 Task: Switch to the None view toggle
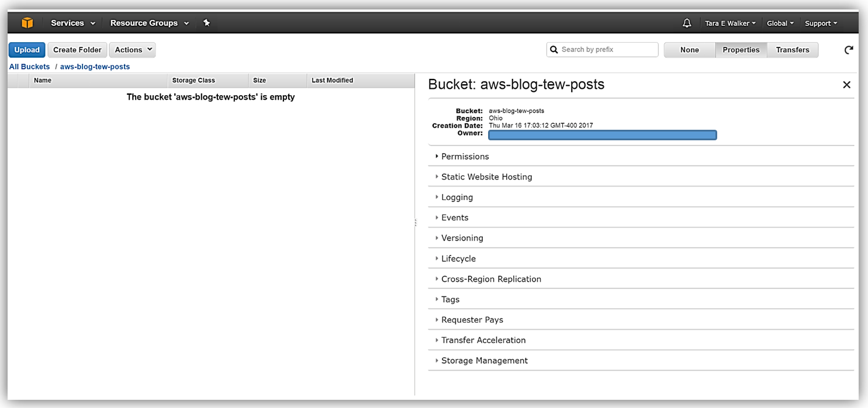point(690,50)
